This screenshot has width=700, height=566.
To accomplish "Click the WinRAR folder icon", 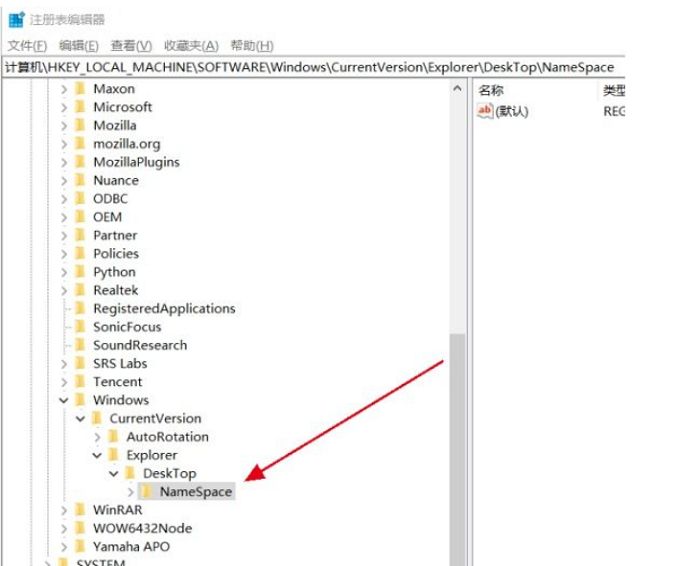I will (80, 509).
